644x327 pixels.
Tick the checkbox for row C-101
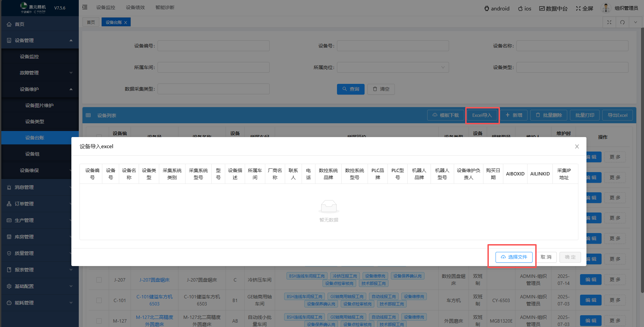(99, 300)
